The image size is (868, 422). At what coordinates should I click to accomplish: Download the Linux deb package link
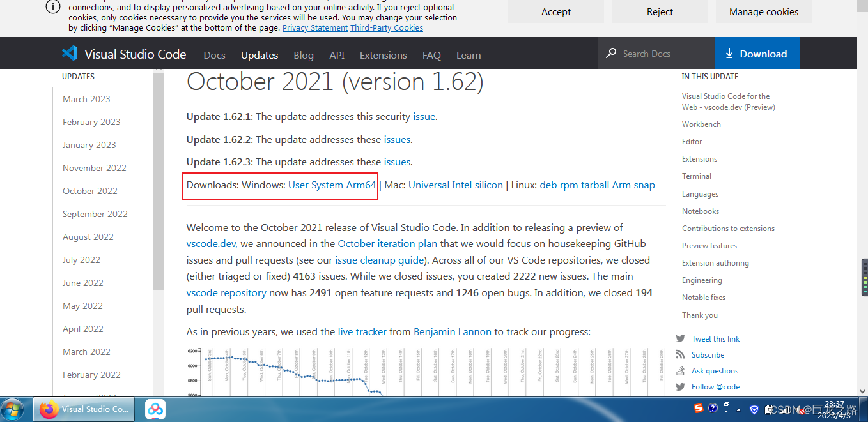[548, 185]
